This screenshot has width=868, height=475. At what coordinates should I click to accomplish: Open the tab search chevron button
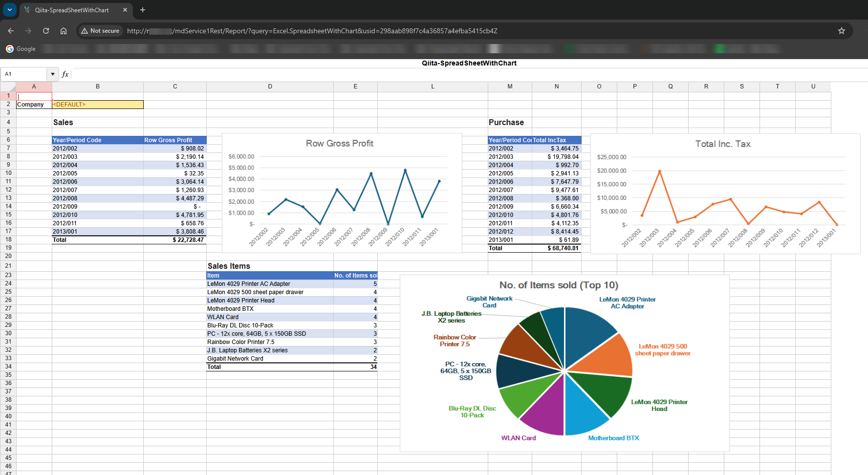click(9, 10)
